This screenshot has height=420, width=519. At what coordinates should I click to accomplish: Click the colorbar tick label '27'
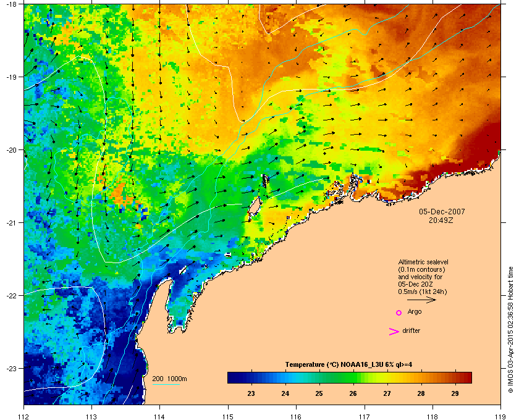[x=387, y=393]
